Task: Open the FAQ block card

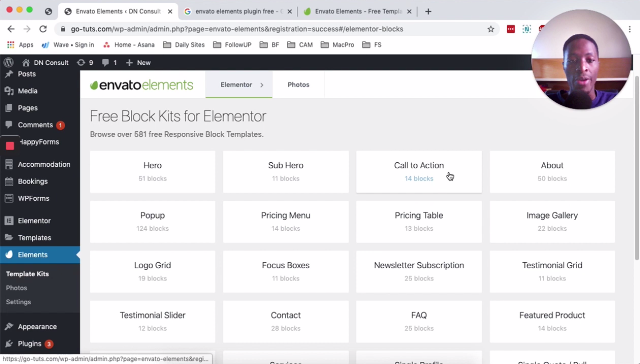Action: [x=419, y=322]
